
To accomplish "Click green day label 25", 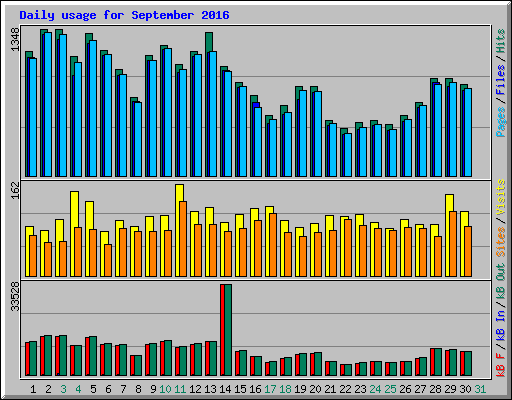I will point(390,389).
